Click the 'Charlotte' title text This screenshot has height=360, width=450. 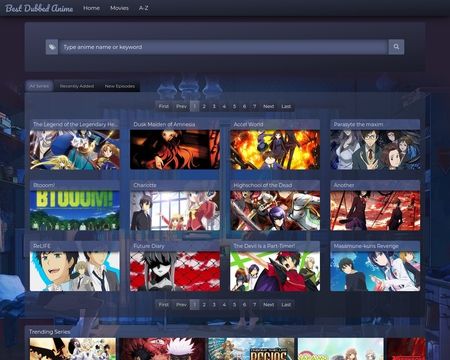tap(145, 185)
